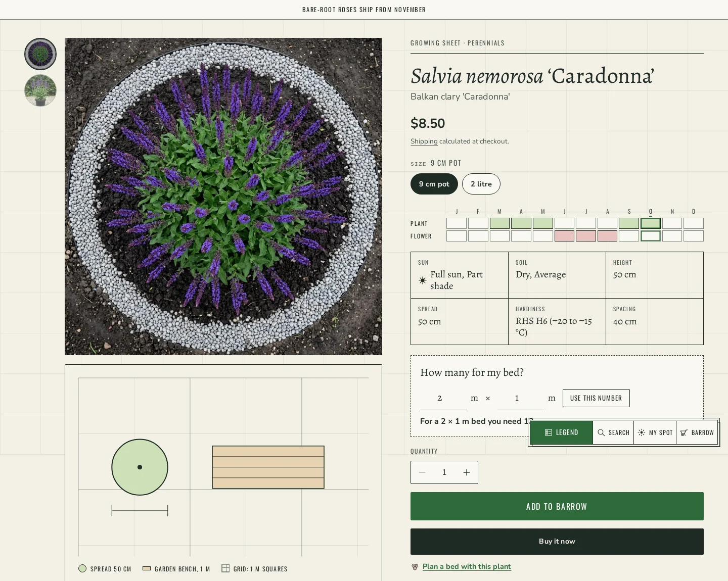The image size is (728, 581).
Task: Click the grid icon in diagram legend
Action: 225,568
